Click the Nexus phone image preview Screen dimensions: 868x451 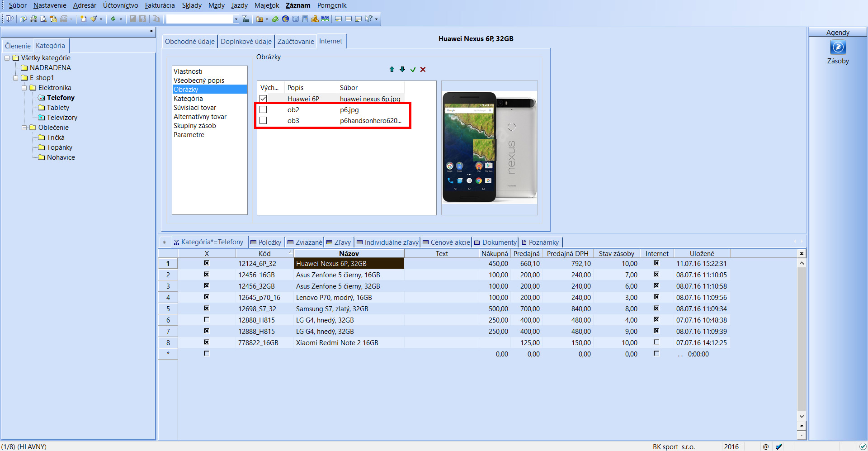pos(490,147)
